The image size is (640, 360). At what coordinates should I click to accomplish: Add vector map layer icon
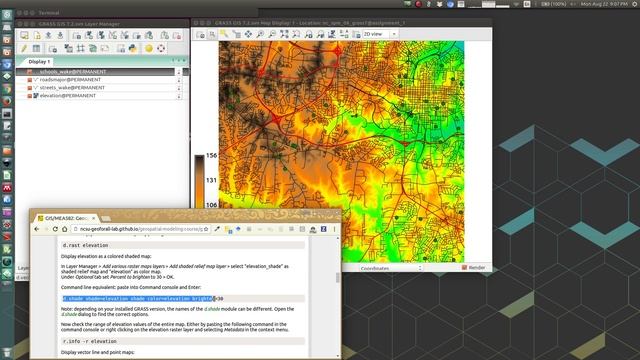[113, 36]
